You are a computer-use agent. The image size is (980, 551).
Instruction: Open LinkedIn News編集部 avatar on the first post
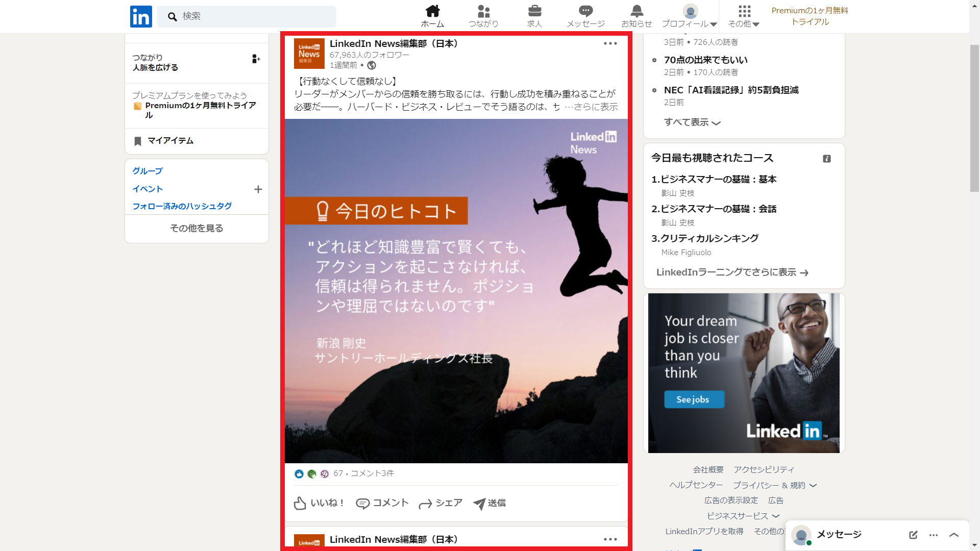pos(309,54)
